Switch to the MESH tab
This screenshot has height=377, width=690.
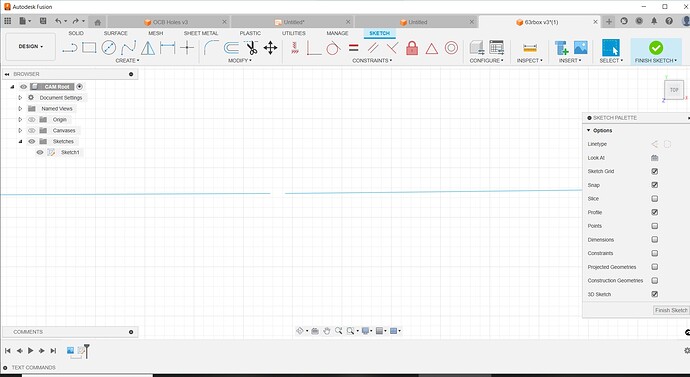click(x=155, y=33)
